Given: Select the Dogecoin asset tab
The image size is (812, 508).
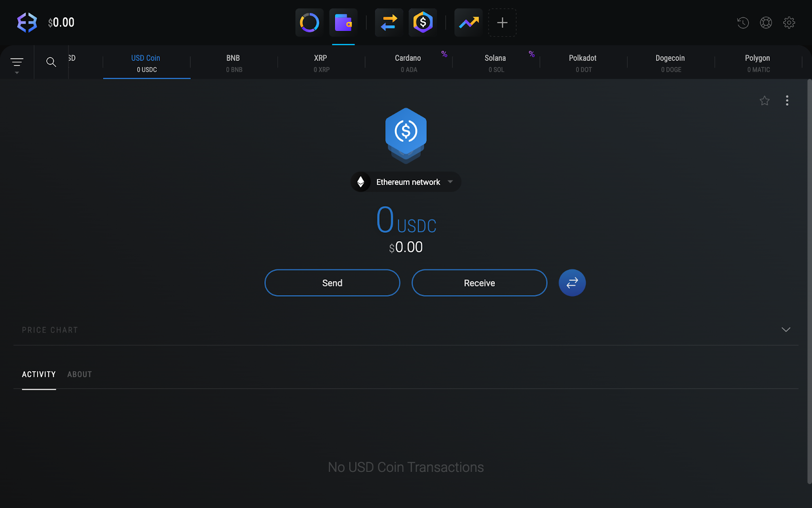Looking at the screenshot, I should [670, 63].
